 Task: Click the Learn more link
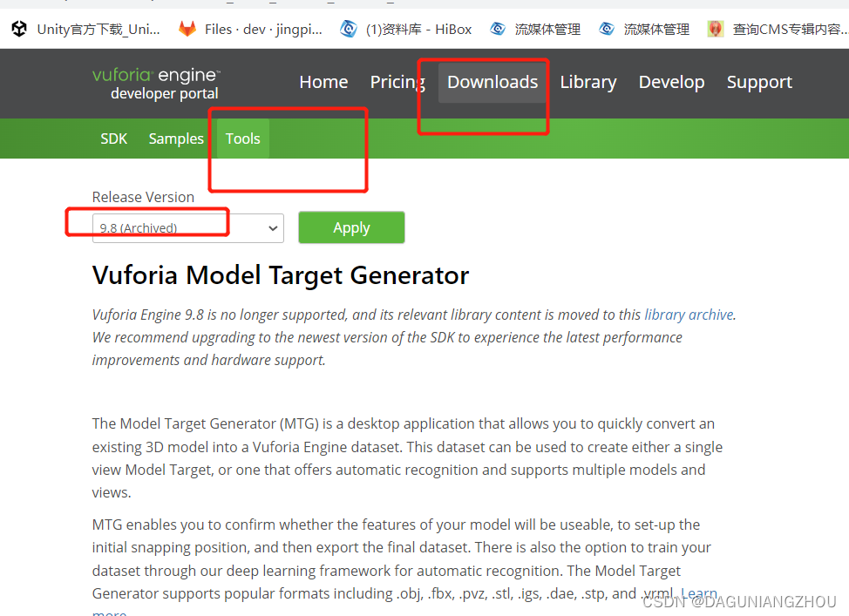tap(699, 594)
